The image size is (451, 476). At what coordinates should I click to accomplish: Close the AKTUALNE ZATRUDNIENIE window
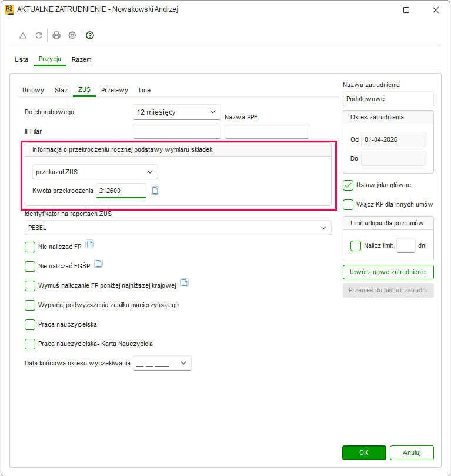coord(436,10)
